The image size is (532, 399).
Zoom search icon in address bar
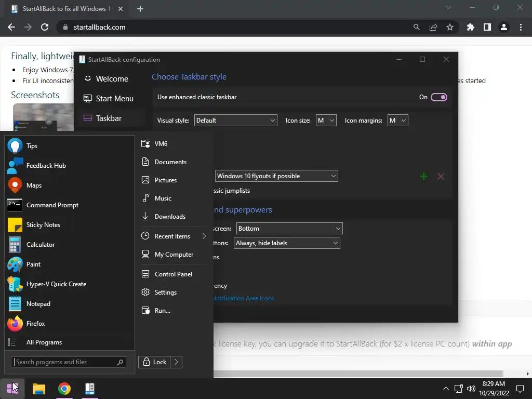[x=416, y=27]
